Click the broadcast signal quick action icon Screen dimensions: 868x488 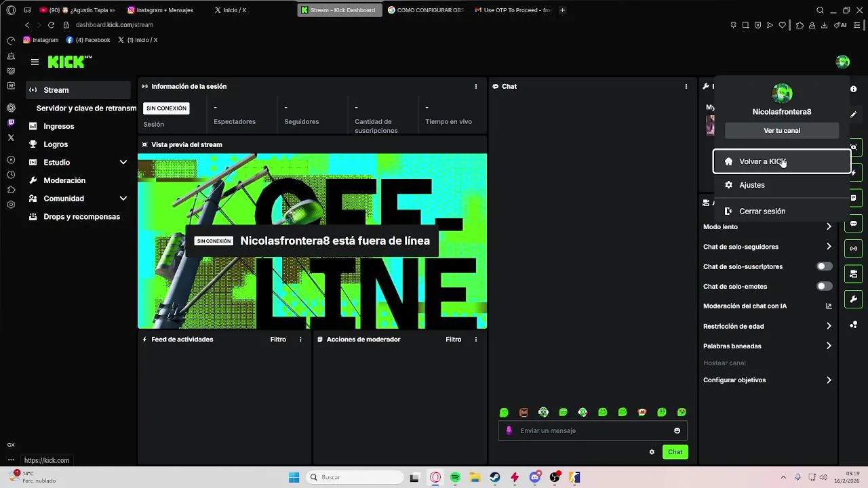(x=854, y=249)
